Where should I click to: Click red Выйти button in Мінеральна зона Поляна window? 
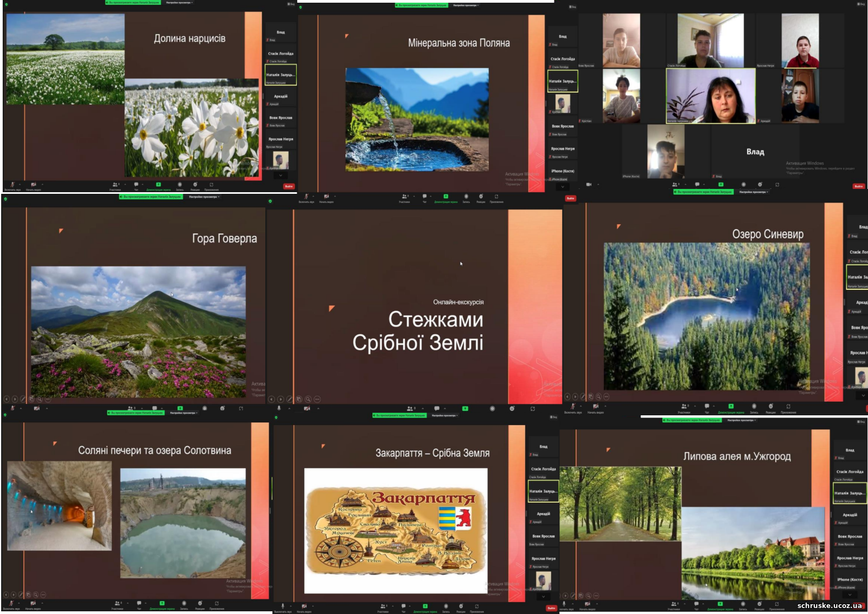point(570,198)
